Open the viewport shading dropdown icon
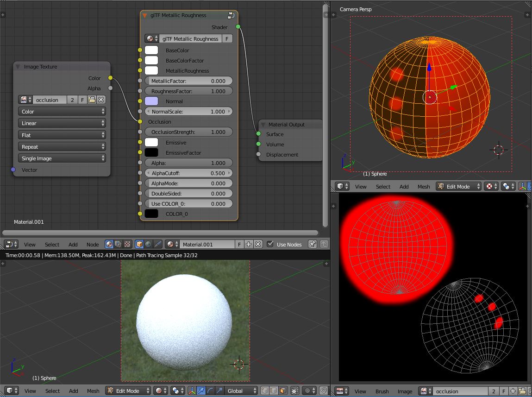 pyautogui.click(x=161, y=391)
